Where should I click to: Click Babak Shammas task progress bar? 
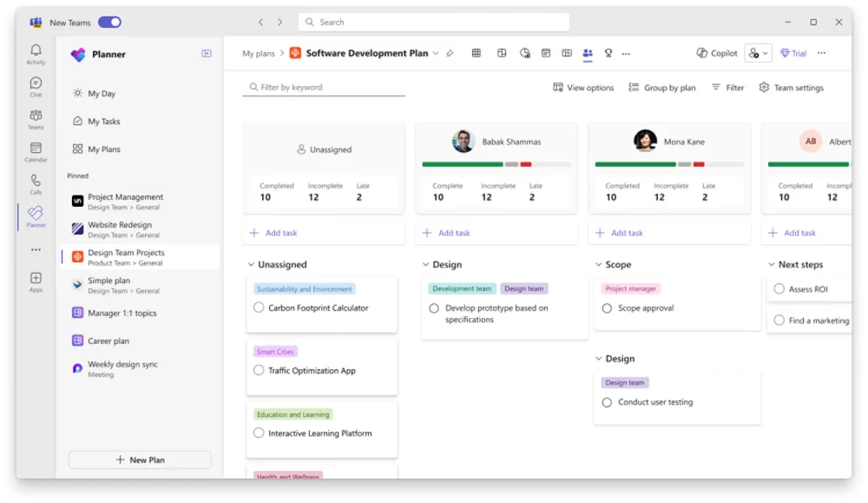click(496, 164)
